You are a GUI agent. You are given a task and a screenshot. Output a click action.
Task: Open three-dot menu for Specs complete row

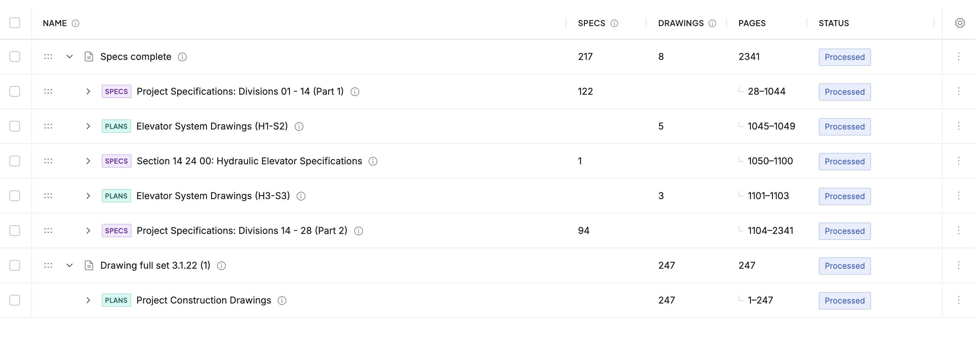[958, 57]
